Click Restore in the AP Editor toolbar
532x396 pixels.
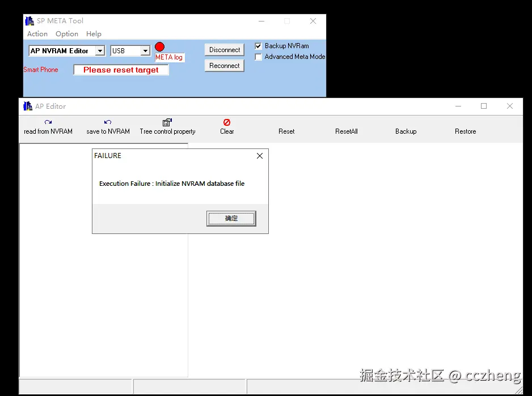point(466,131)
